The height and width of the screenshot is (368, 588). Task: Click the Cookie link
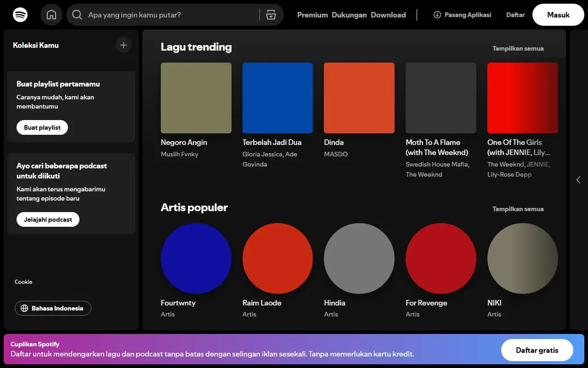23,282
